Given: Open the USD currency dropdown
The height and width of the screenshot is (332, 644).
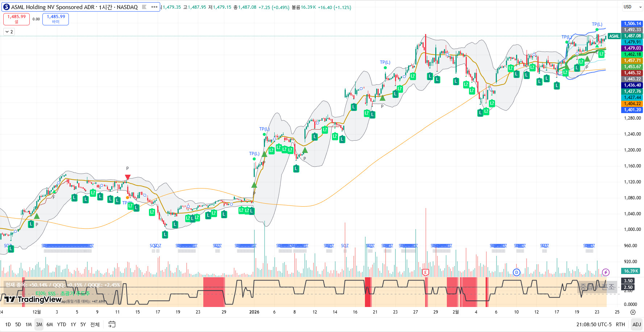Looking at the screenshot, I should [632, 7].
